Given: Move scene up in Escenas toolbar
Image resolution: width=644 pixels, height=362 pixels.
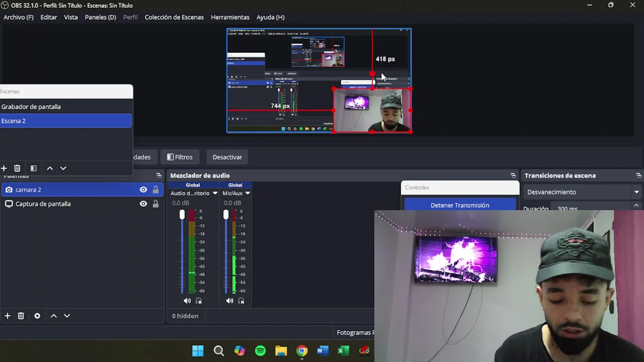Looking at the screenshot, I should pos(50,168).
